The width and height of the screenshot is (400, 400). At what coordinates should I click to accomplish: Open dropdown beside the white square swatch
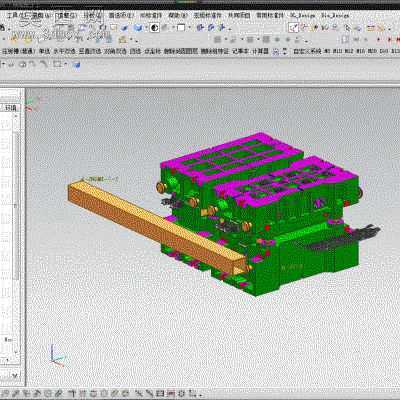(x=190, y=28)
